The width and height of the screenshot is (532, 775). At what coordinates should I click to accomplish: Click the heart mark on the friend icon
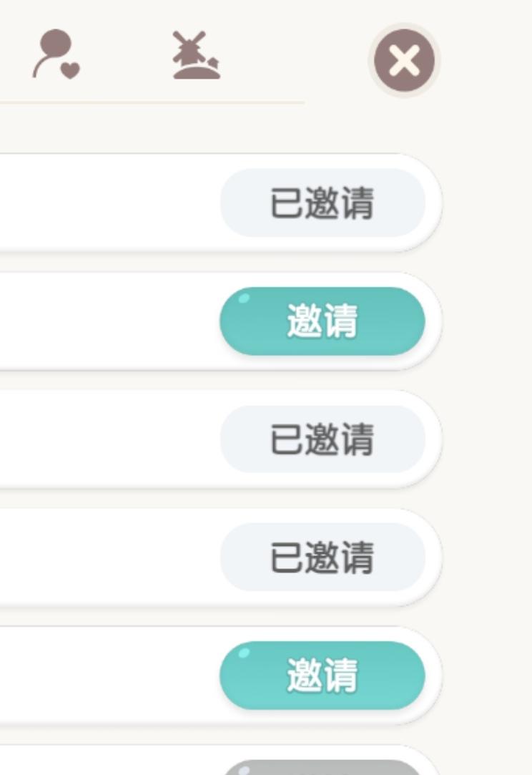70,70
